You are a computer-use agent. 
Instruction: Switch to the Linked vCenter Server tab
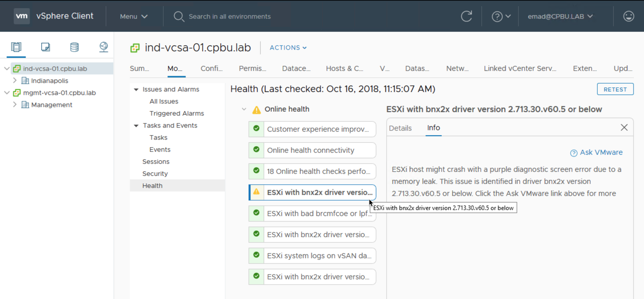tap(520, 68)
